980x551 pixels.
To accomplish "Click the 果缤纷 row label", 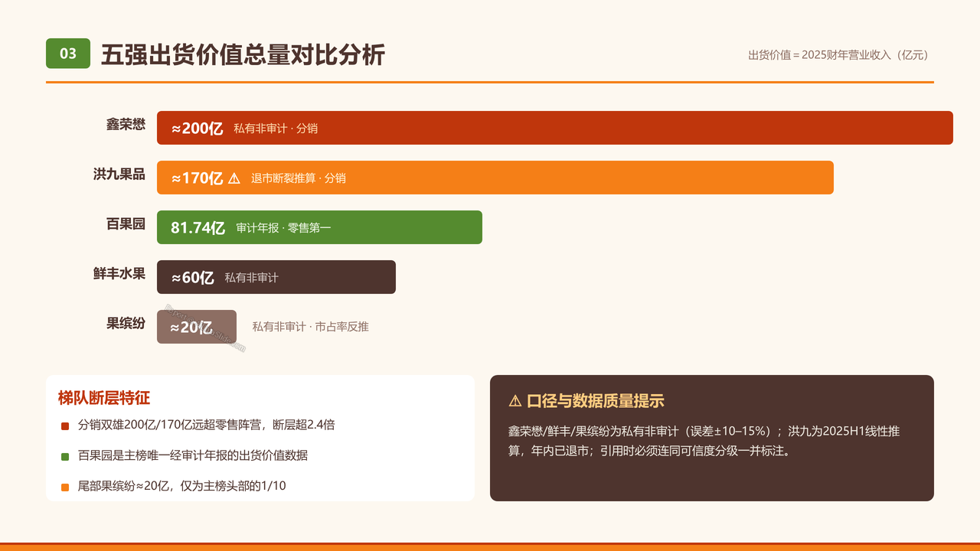I will (x=126, y=323).
